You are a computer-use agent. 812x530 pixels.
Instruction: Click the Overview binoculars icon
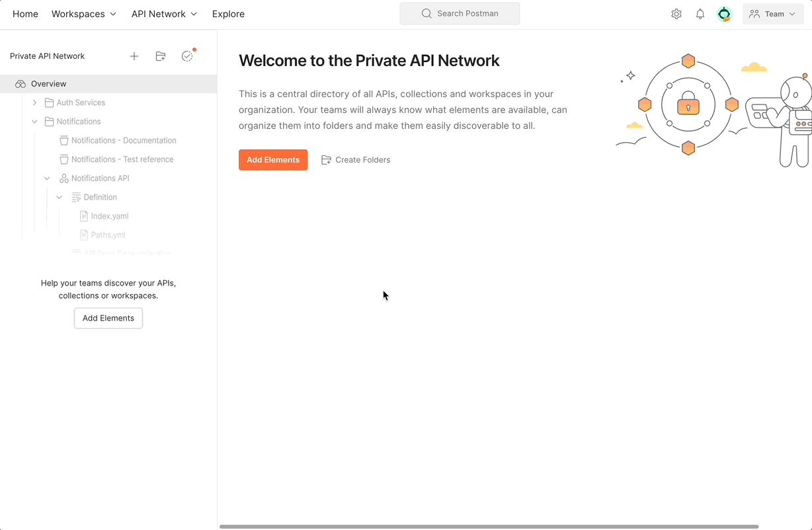point(19,83)
